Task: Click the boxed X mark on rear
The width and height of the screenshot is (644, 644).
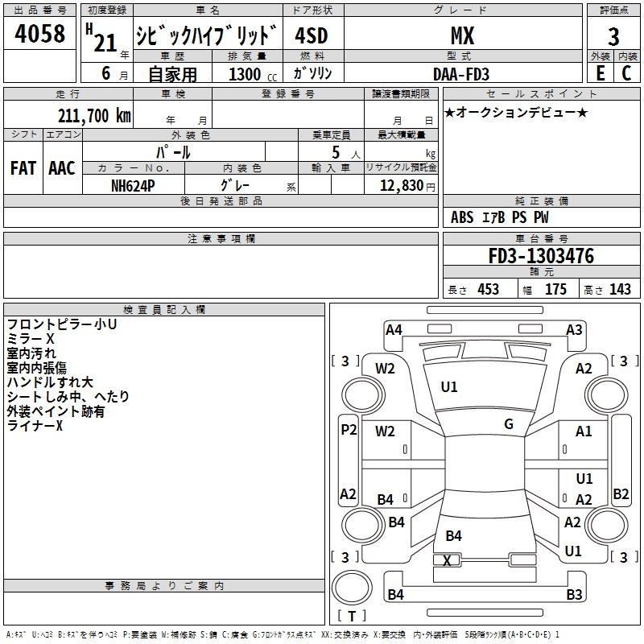Action: [448, 560]
